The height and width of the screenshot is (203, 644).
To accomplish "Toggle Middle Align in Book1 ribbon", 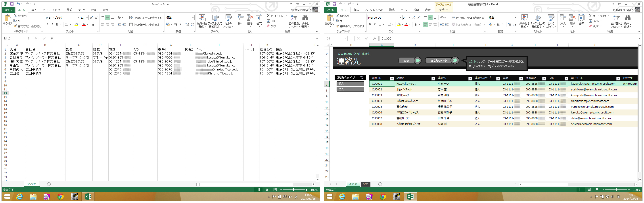I will click(x=107, y=18).
